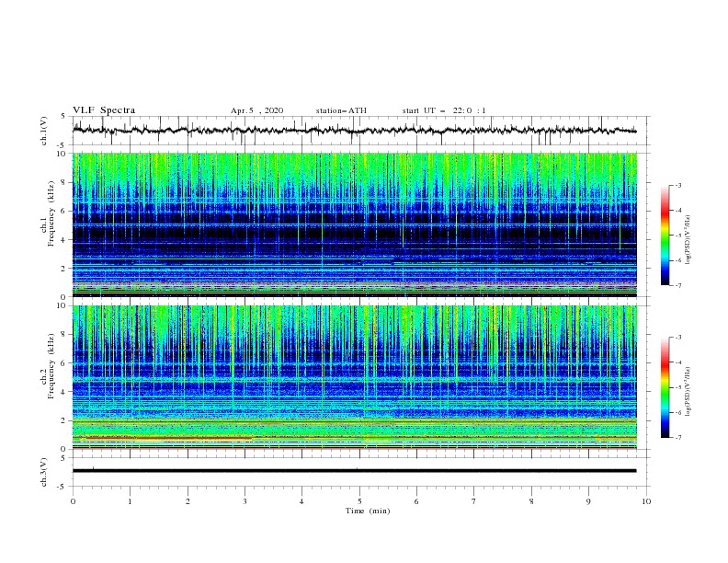Click the "ch.3(V)" axis label
The width and height of the screenshot is (728, 563).
click(x=44, y=472)
